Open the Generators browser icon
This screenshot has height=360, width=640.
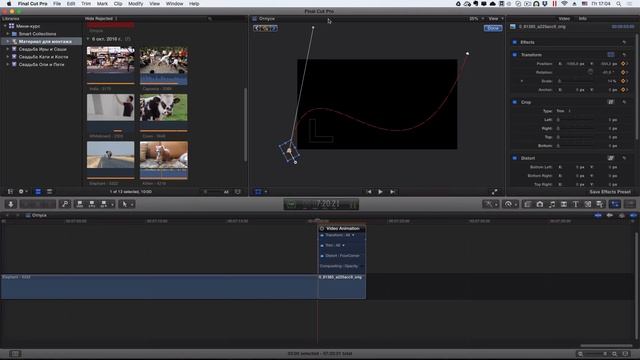click(x=588, y=204)
